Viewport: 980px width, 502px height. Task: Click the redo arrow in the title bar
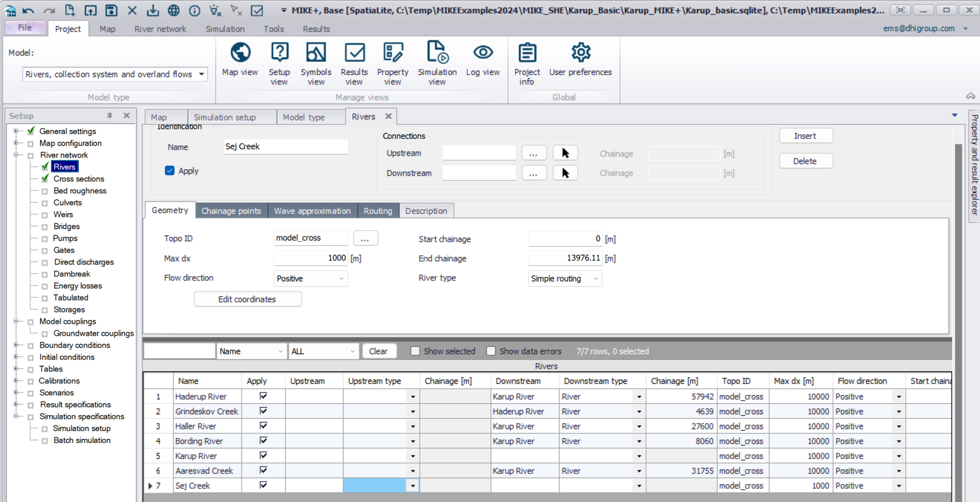pyautogui.click(x=49, y=10)
